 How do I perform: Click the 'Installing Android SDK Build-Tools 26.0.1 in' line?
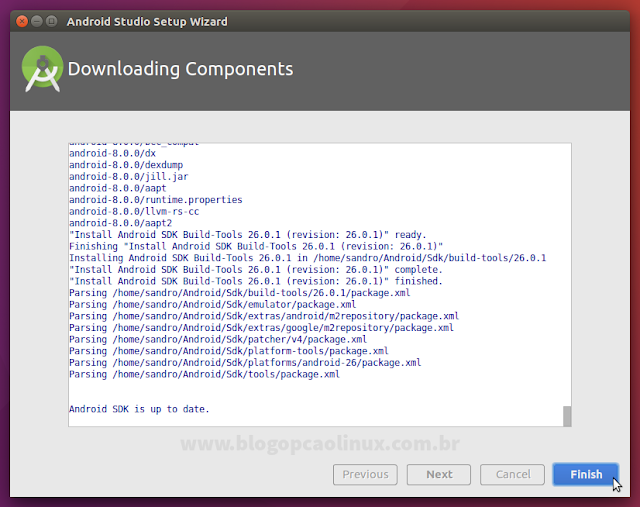point(307,258)
